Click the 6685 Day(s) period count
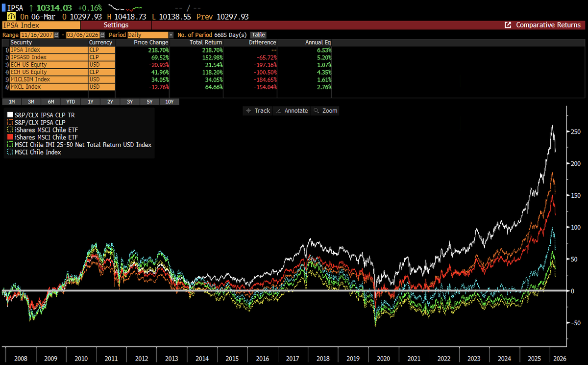Image resolution: width=588 pixels, height=365 pixels. point(230,35)
